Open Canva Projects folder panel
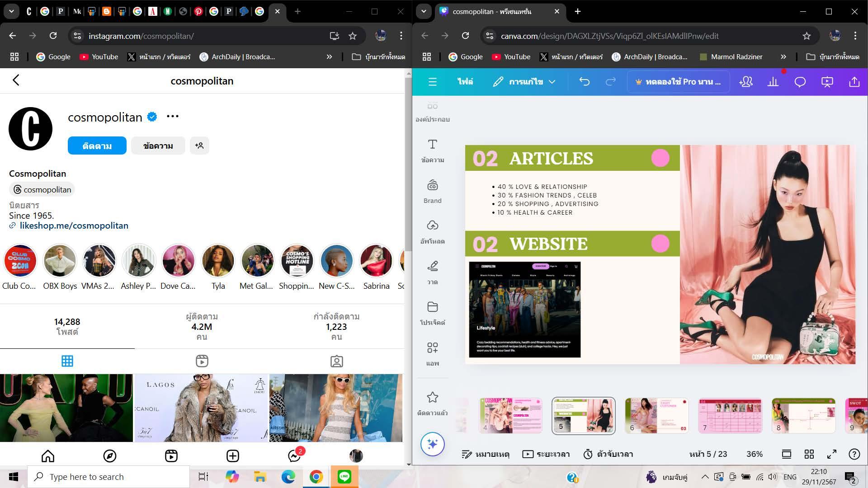Screen dimensions: 868x488 (x=432, y=313)
